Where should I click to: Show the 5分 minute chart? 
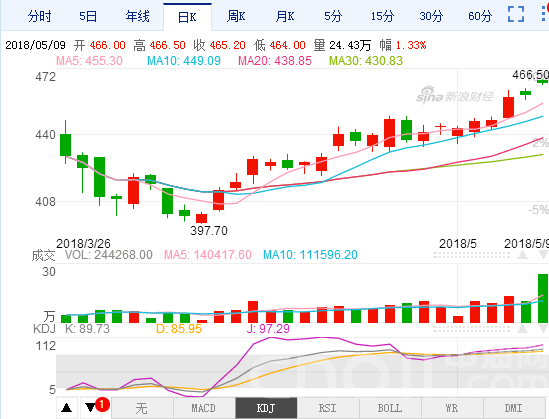coord(333,16)
